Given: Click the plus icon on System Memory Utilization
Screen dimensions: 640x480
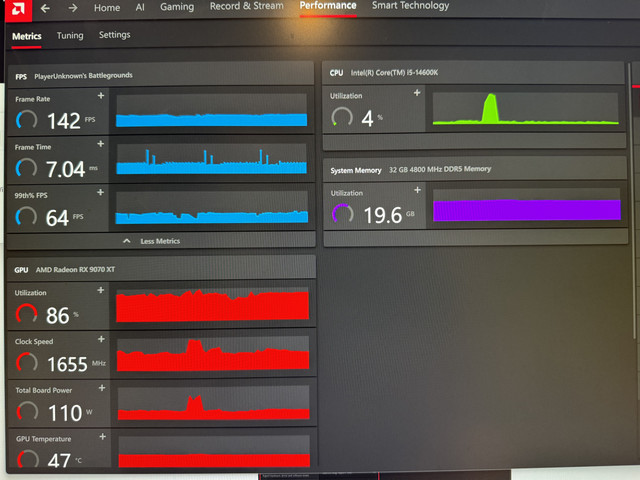Looking at the screenshot, I should [x=417, y=190].
